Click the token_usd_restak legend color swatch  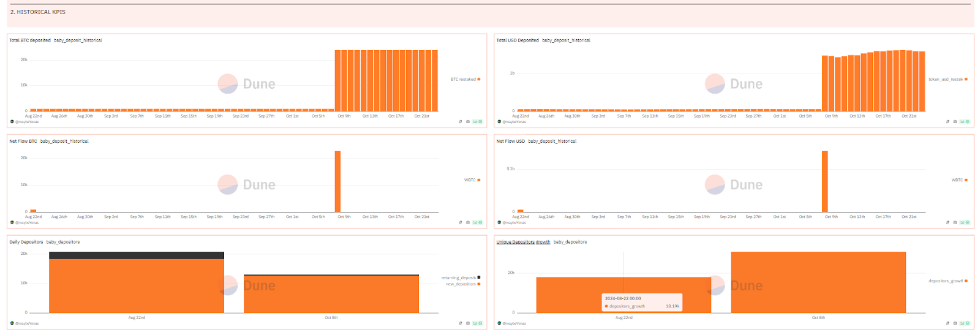click(966, 79)
